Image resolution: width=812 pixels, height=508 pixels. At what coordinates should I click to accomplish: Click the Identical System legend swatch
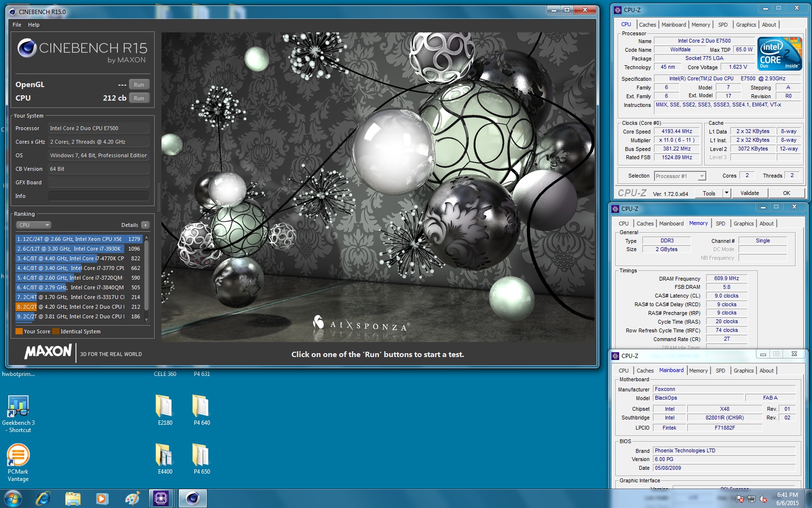click(x=56, y=331)
